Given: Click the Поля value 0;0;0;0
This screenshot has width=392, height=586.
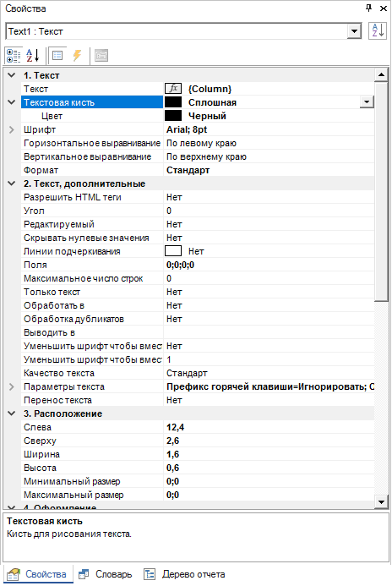Looking at the screenshot, I should point(180,265).
